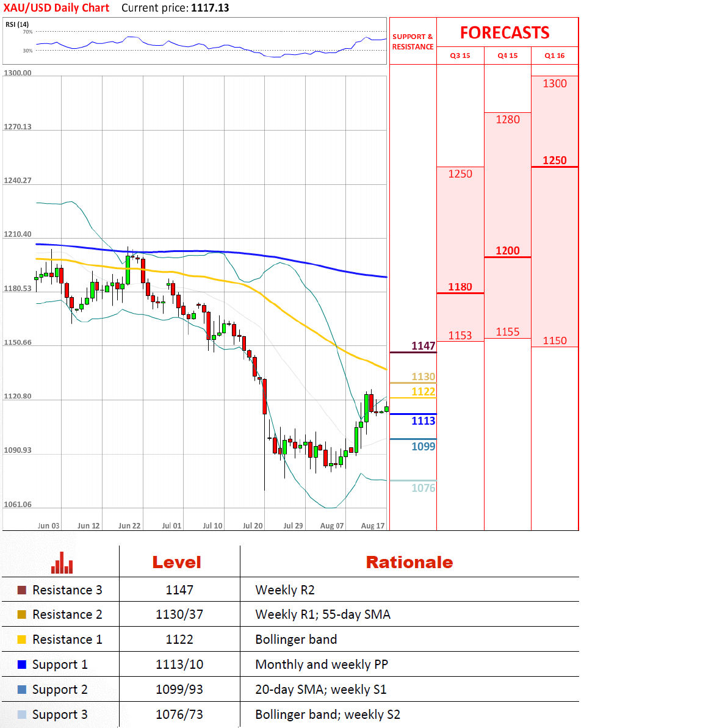Click the Support & Resistance header
Screen dimensions: 703x728
(413, 41)
